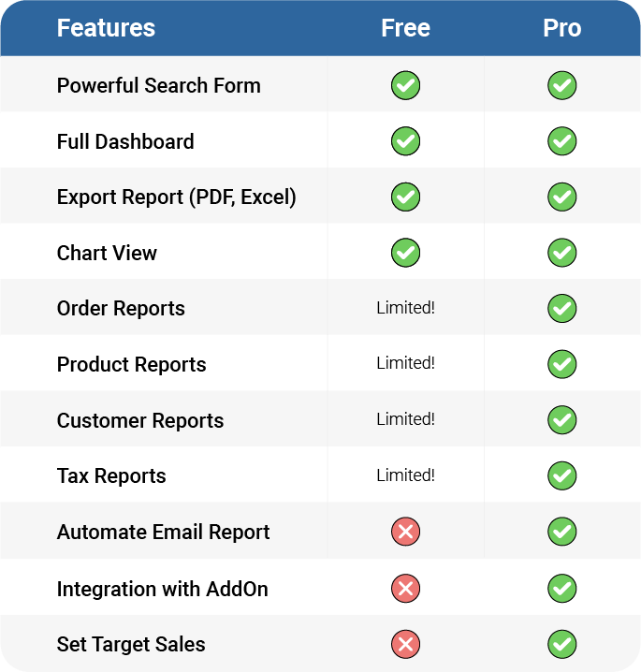Click the Automate Email Report feature name
The height and width of the screenshot is (672, 641).
click(163, 532)
